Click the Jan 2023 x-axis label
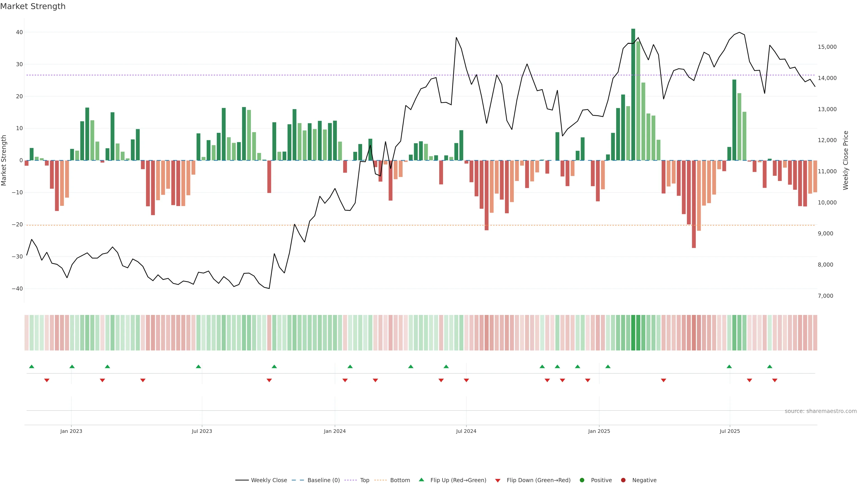The image size is (868, 488). [71, 431]
